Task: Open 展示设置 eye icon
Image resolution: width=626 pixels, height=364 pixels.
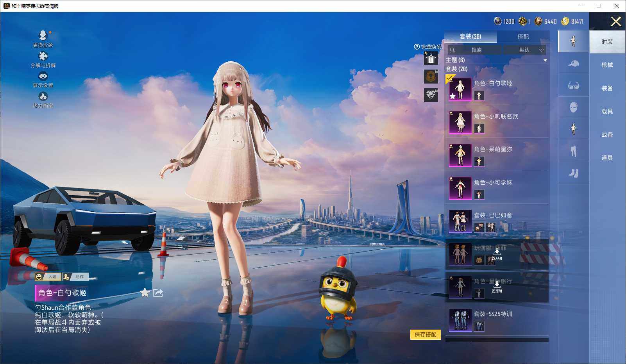Action: pos(43,76)
